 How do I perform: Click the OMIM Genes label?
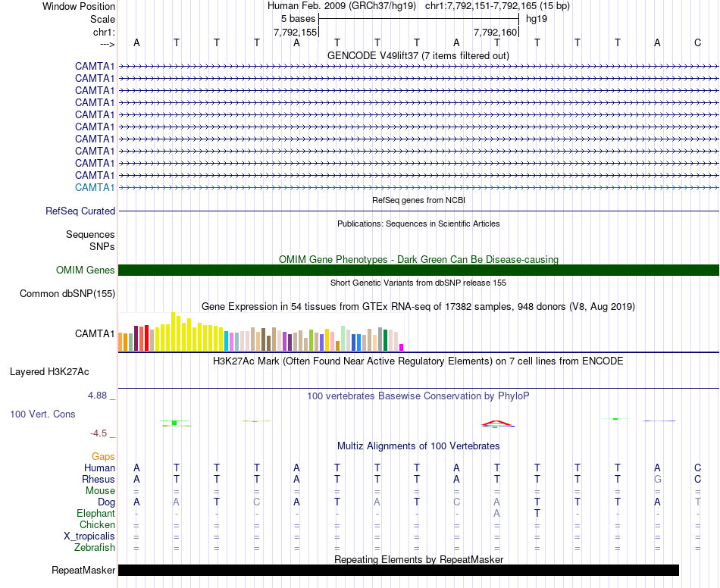tap(85, 270)
